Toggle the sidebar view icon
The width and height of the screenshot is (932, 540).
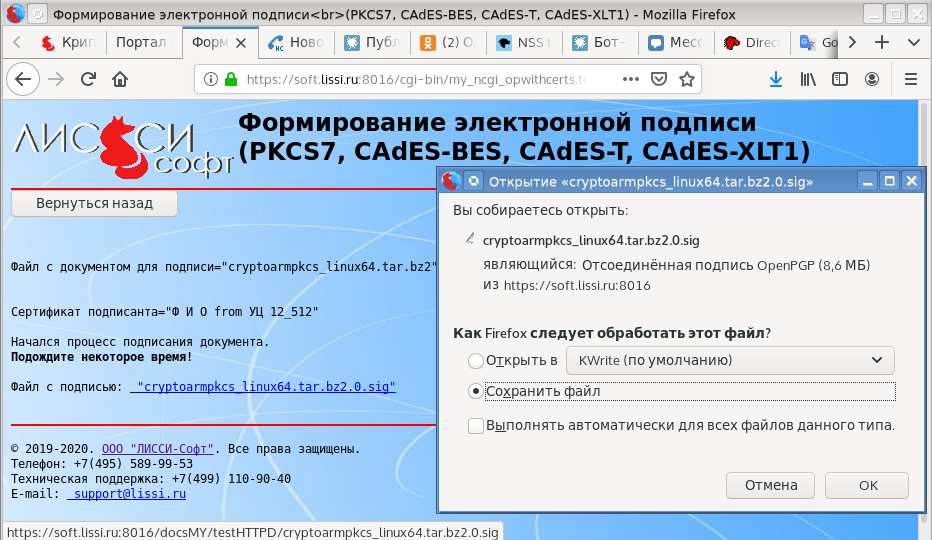coord(840,80)
